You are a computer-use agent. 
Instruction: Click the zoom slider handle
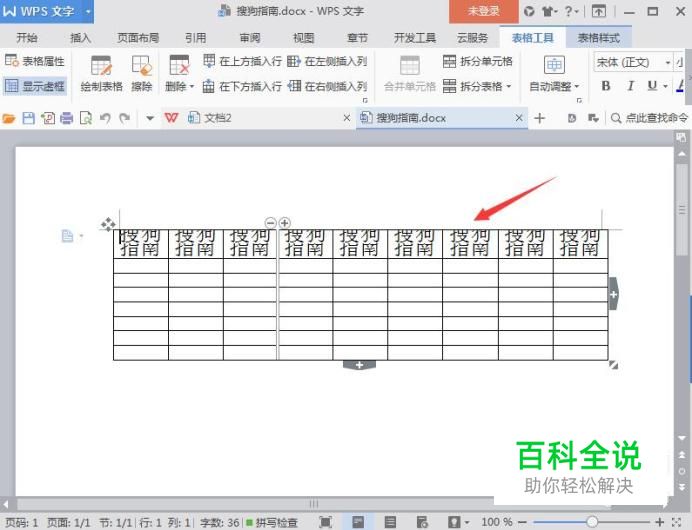point(591,522)
